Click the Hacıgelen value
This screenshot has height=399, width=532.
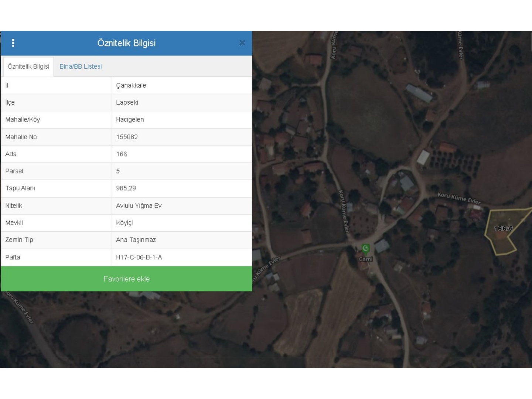130,120
